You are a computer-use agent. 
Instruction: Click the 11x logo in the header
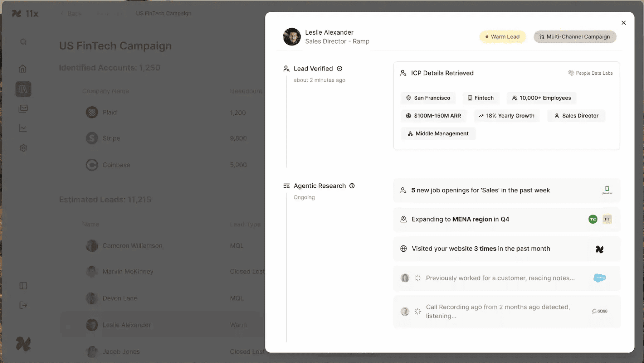pyautogui.click(x=25, y=13)
